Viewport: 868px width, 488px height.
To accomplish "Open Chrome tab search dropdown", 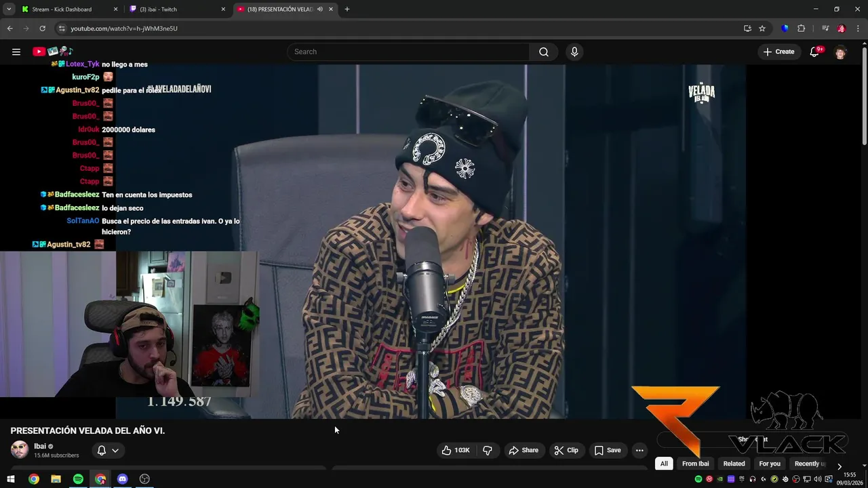I will (x=9, y=9).
